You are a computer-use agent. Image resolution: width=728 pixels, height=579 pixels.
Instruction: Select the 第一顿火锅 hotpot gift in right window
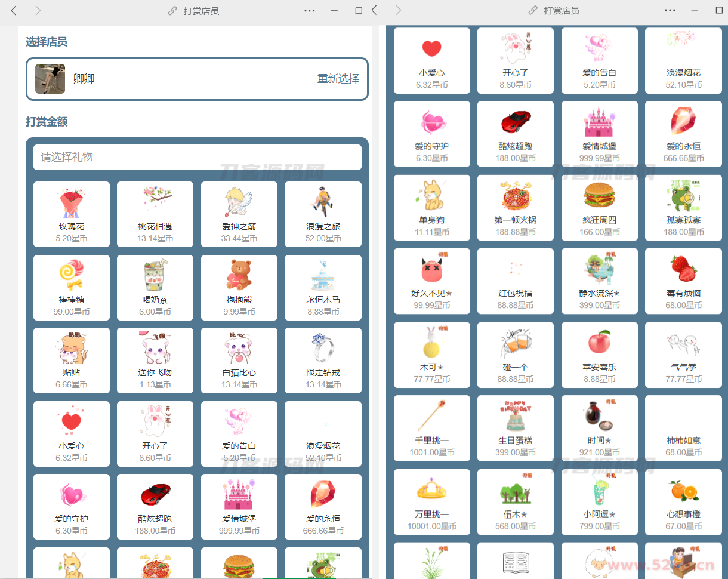point(515,207)
